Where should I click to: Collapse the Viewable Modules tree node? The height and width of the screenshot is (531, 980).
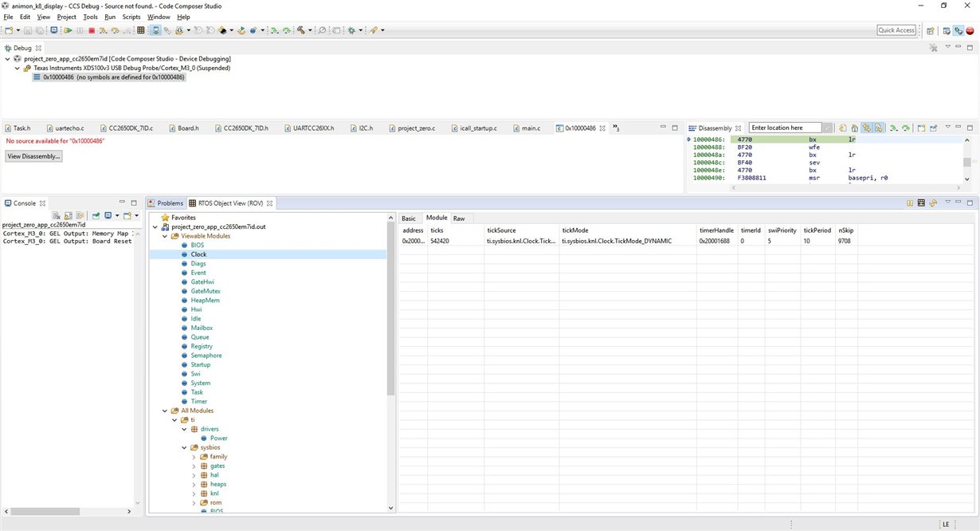click(x=165, y=236)
